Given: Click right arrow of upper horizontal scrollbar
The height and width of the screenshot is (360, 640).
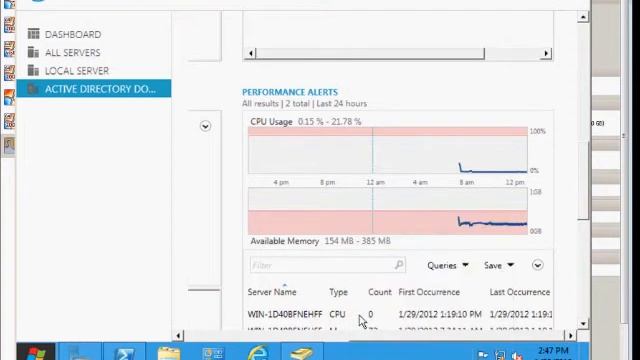Looking at the screenshot, I should (546, 53).
